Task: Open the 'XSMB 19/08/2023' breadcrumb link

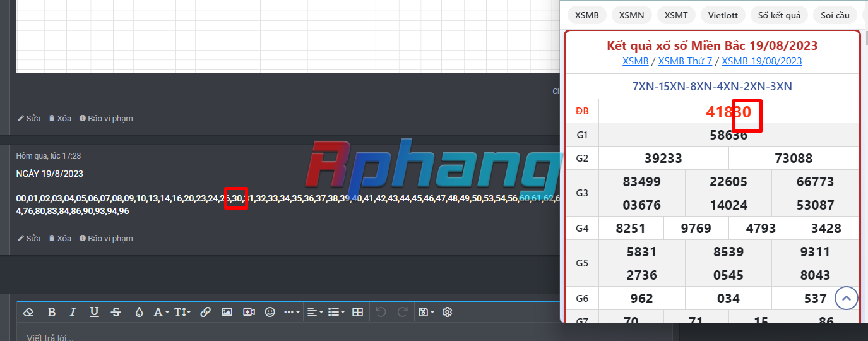Action: tap(762, 61)
